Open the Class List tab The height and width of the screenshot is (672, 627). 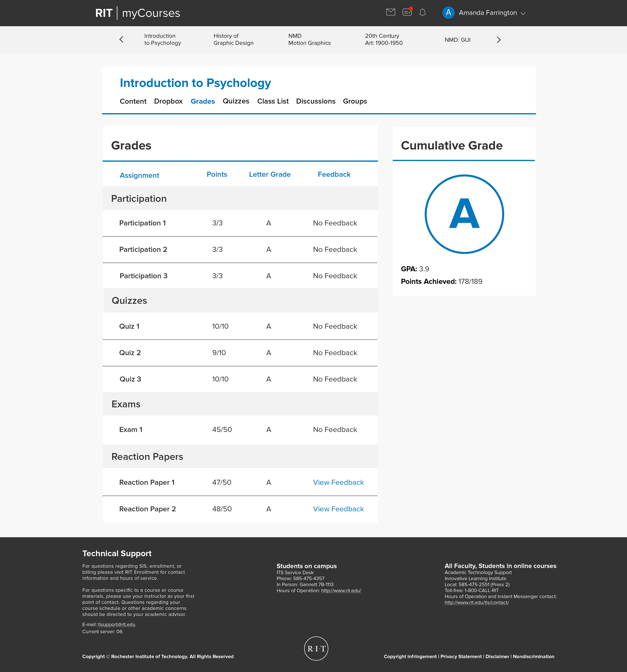tap(273, 101)
